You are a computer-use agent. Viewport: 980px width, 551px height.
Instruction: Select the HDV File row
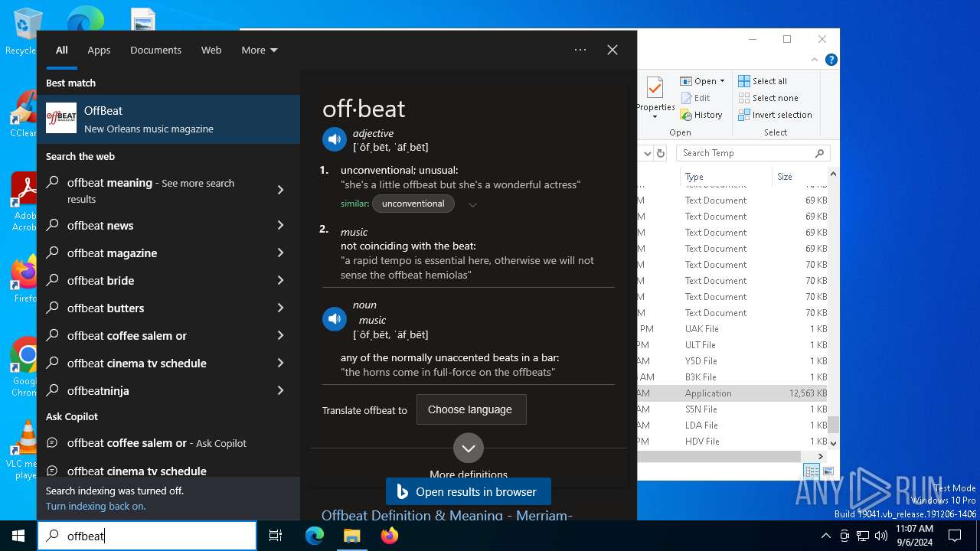pos(733,442)
